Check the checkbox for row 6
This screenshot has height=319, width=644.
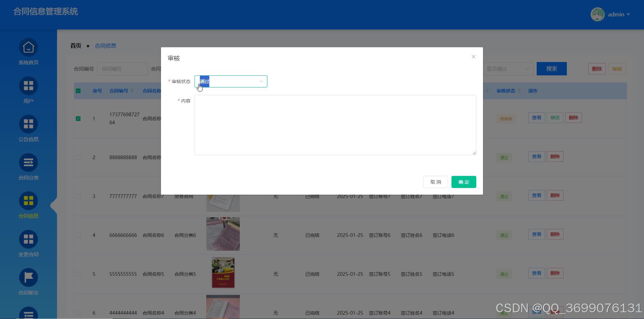(x=78, y=313)
